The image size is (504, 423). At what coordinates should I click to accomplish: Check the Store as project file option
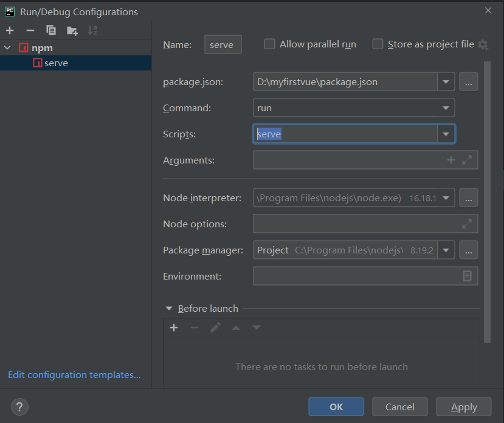[x=378, y=44]
